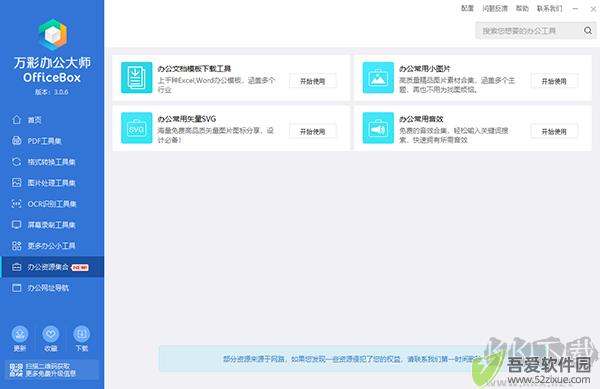The image size is (600, 389).
Task: Click the 办公常用音效 speaker icon
Action: (378, 128)
